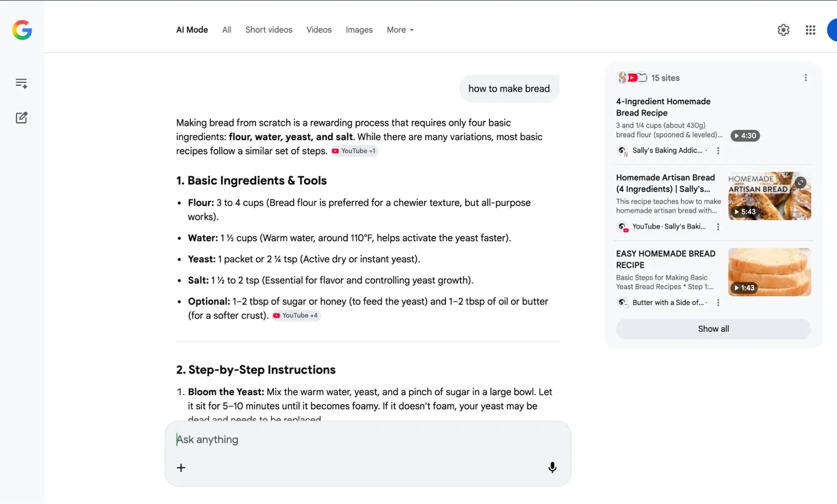Click the Google logo
837x504 pixels.
(22, 30)
